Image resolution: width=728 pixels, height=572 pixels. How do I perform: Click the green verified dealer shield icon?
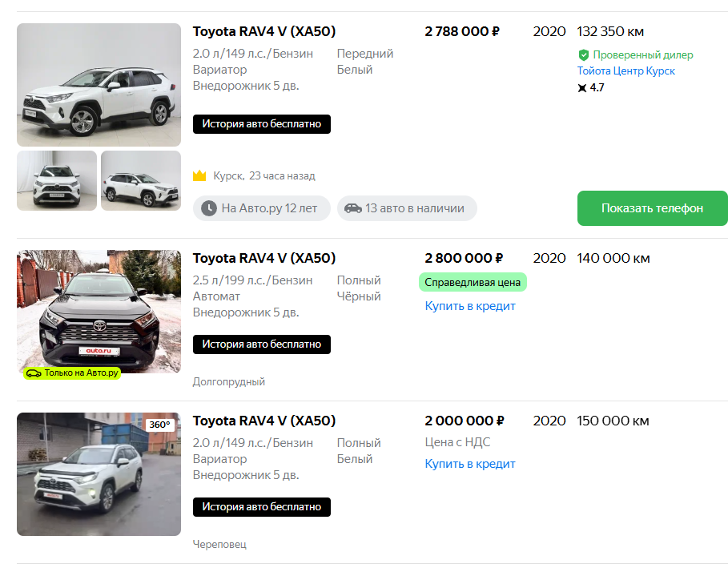584,55
